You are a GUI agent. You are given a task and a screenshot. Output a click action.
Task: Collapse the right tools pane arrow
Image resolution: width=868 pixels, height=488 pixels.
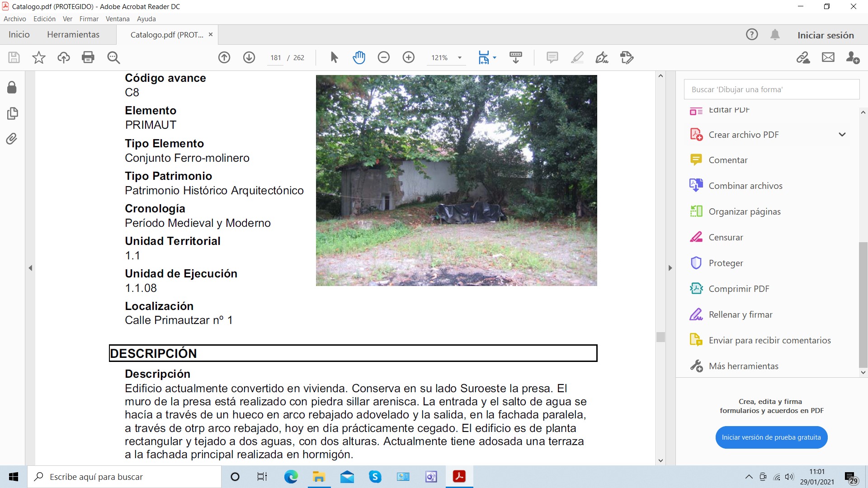coord(670,268)
